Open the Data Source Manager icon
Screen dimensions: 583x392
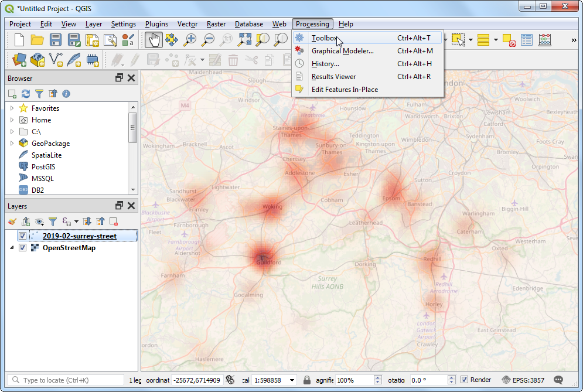coord(20,60)
